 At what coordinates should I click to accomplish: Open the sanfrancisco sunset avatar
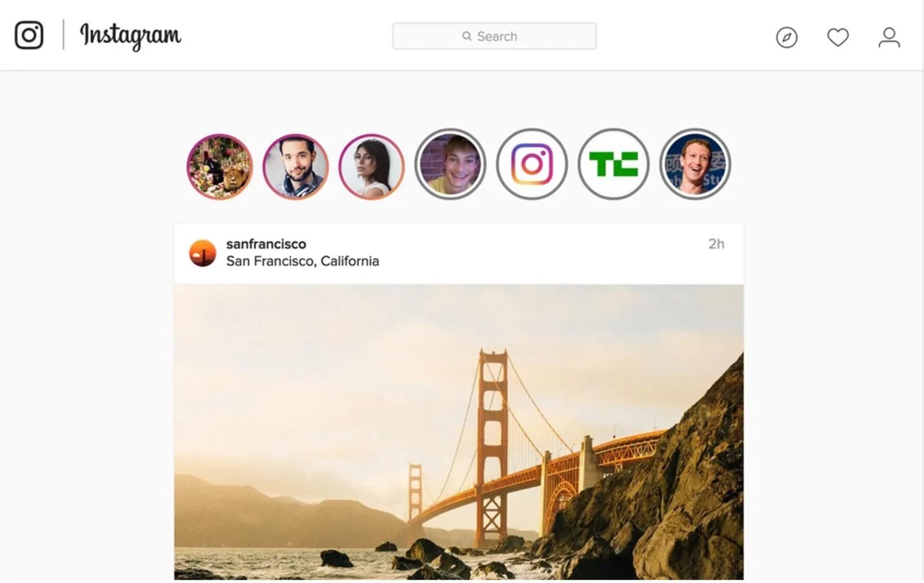(203, 253)
